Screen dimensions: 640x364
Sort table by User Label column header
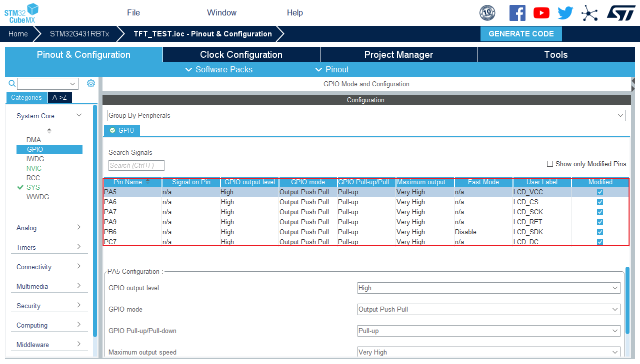click(x=542, y=182)
